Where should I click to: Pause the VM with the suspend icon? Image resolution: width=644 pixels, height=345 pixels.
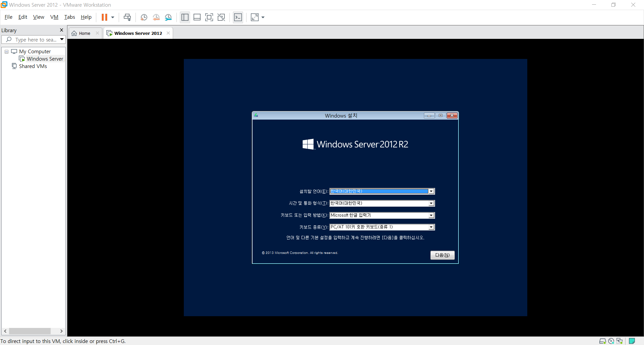pyautogui.click(x=104, y=17)
